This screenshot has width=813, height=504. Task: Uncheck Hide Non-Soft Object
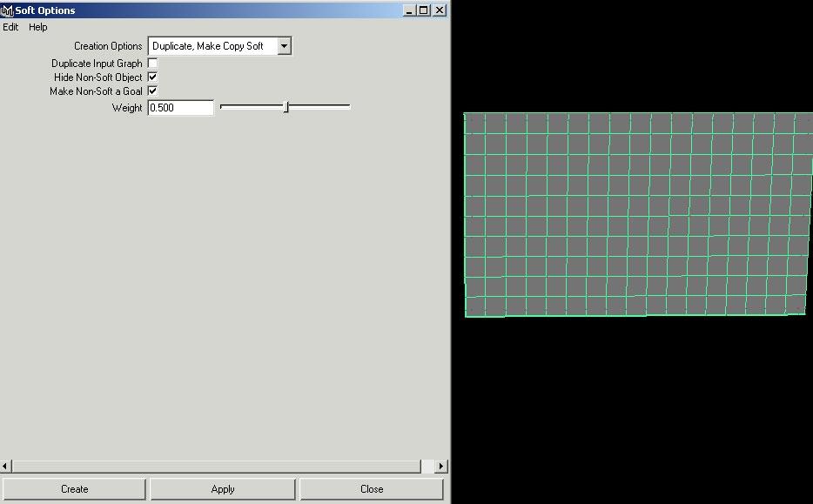point(152,77)
